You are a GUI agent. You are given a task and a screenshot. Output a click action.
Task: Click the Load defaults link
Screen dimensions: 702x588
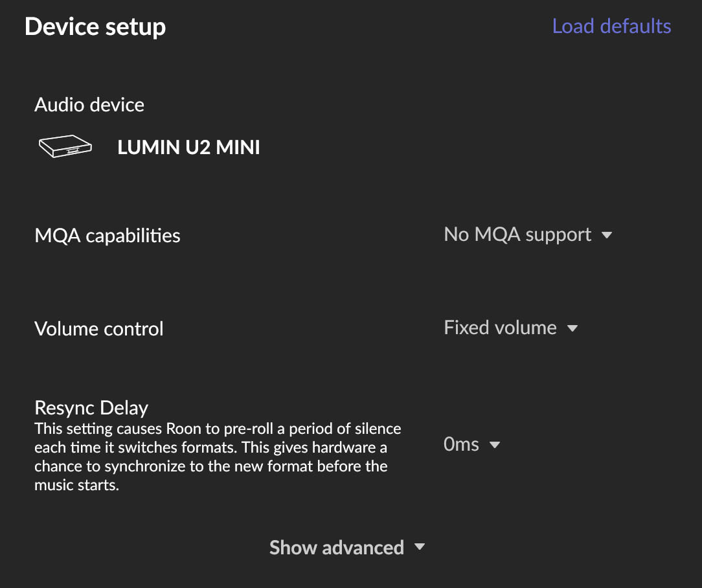pyautogui.click(x=611, y=26)
